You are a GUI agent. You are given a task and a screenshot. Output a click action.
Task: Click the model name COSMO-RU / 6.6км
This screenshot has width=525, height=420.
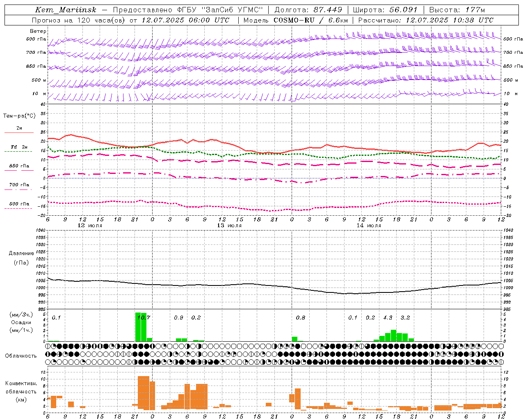click(310, 20)
